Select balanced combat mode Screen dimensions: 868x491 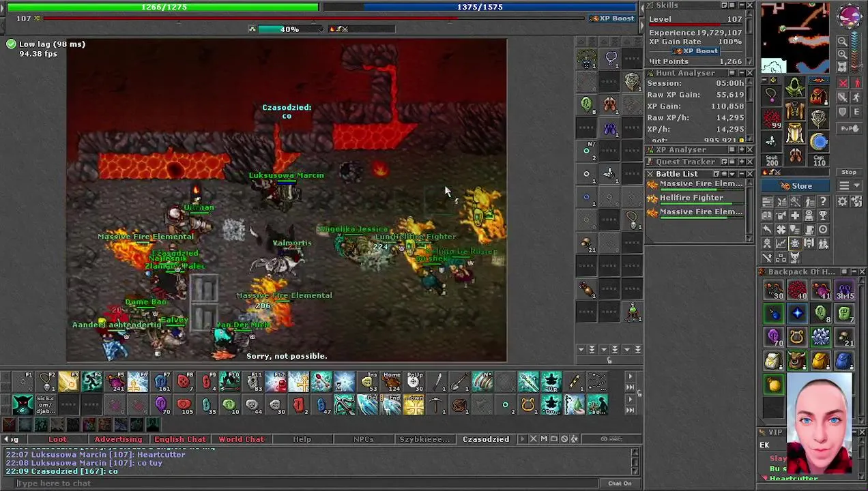[843, 98]
